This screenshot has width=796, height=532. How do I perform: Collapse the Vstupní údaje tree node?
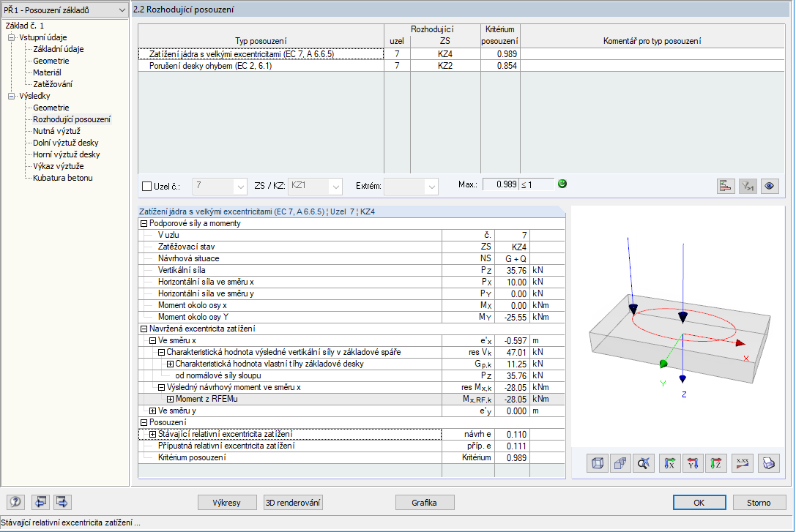[12, 37]
